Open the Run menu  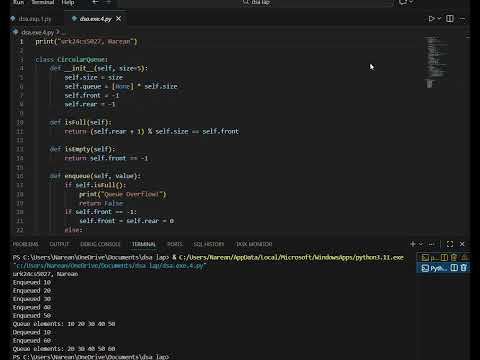pos(18,2)
